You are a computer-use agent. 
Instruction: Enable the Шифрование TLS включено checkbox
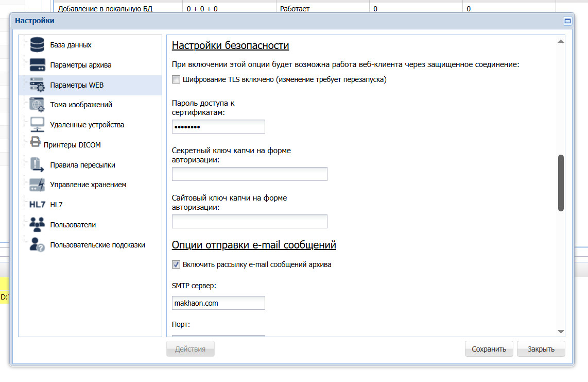(x=176, y=79)
